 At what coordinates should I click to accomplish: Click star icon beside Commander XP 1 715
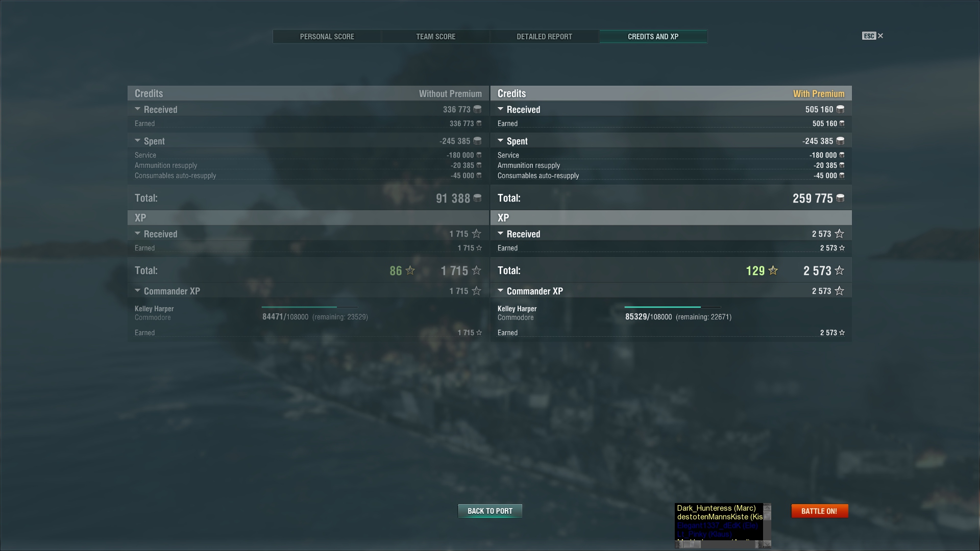[477, 291]
